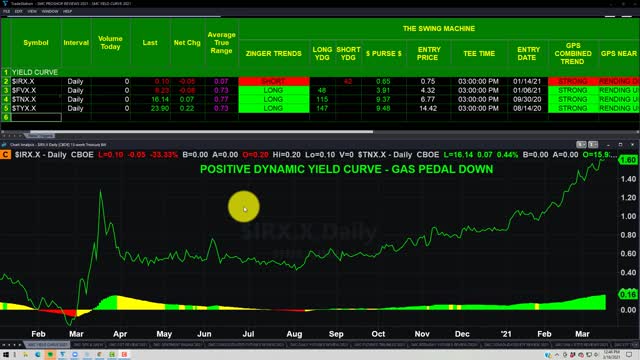The height and width of the screenshot is (360, 640).
Task: Click the '21 label on the time axis
Action: click(506, 334)
